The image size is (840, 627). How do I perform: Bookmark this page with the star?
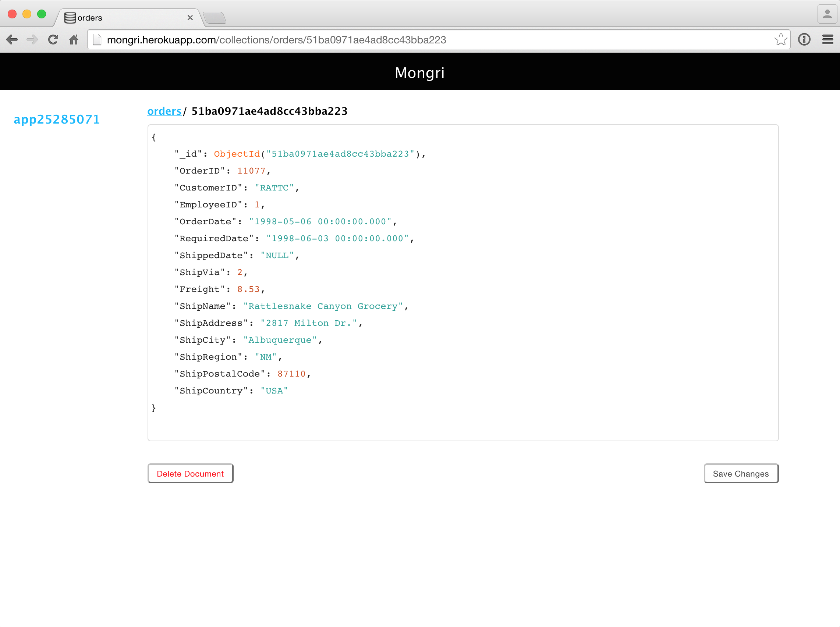point(780,39)
